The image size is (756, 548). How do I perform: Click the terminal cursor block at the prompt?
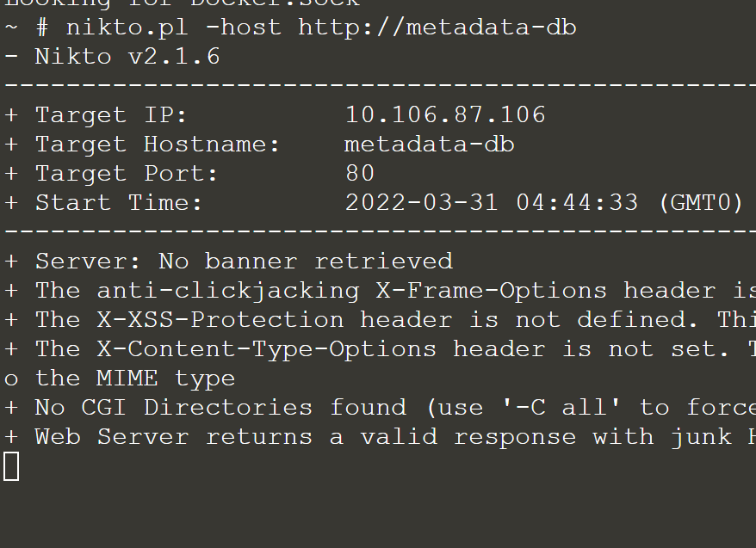click(11, 466)
